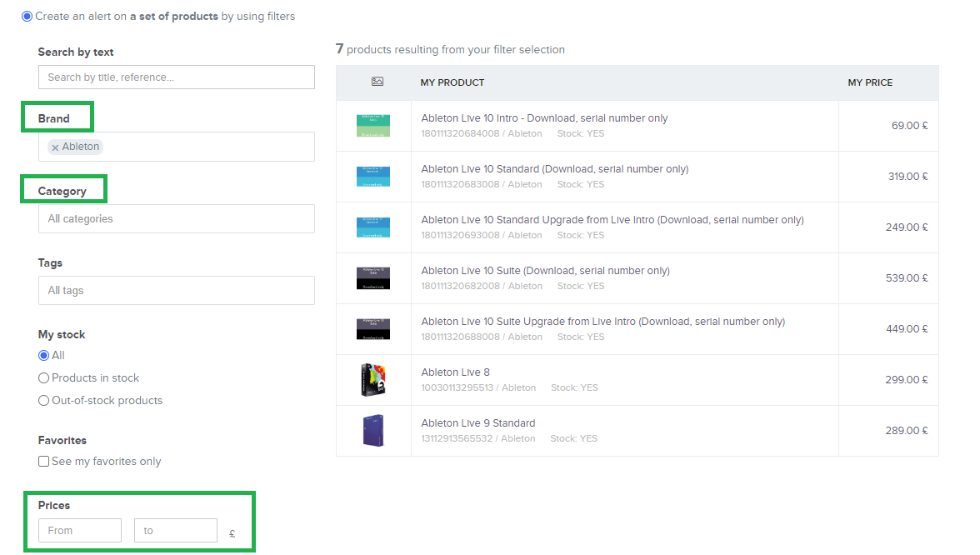
Task: Click the price 'to' field
Action: coord(176,531)
